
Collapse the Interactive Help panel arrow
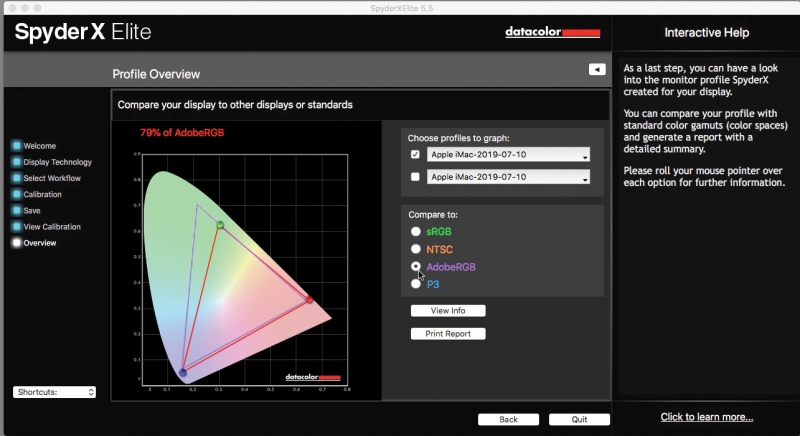coord(597,69)
